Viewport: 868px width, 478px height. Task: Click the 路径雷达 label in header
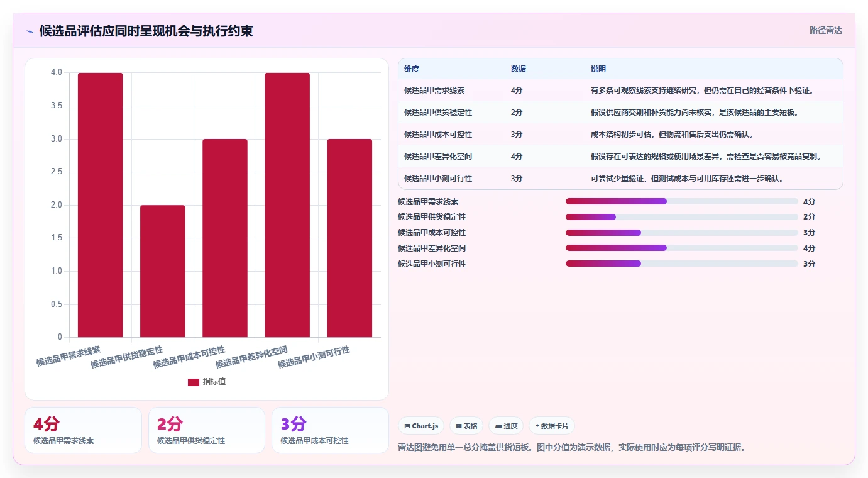(825, 30)
